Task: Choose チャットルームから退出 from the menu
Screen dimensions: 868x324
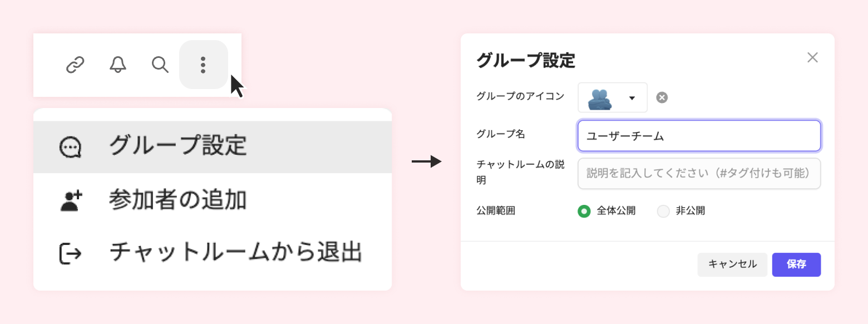Action: tap(236, 253)
